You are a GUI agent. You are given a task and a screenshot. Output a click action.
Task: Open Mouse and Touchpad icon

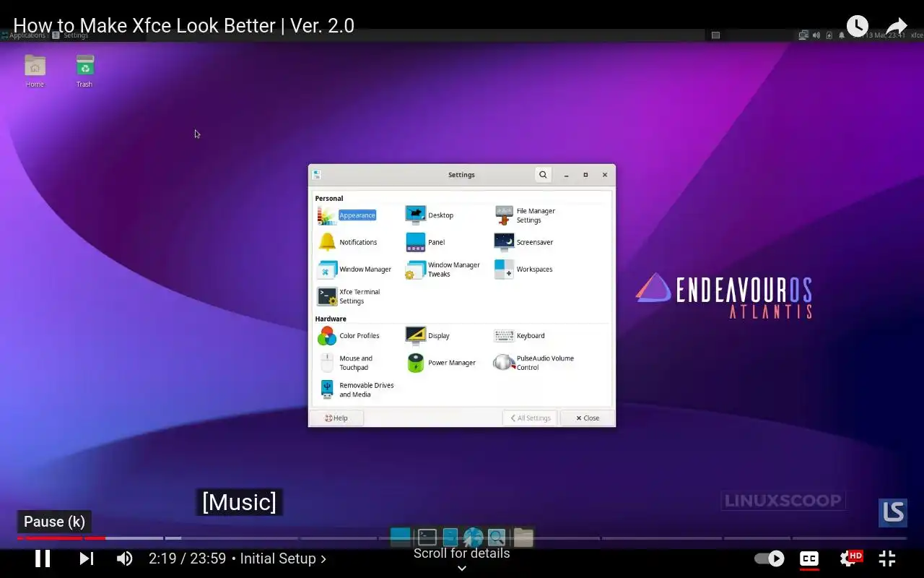[327, 363]
